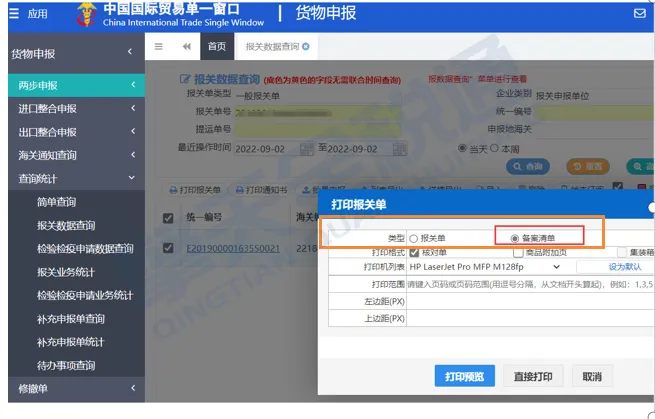Select the 备案清单 type radio button

515,239
